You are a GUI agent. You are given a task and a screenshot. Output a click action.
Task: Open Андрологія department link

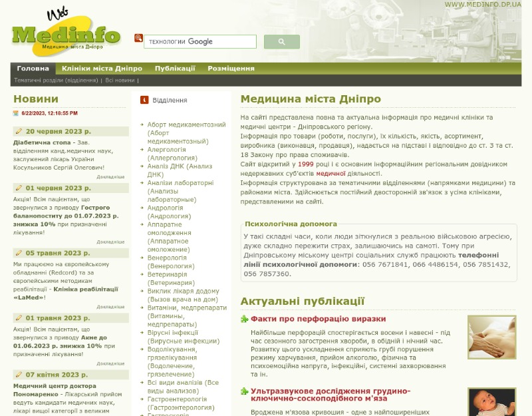point(170,212)
